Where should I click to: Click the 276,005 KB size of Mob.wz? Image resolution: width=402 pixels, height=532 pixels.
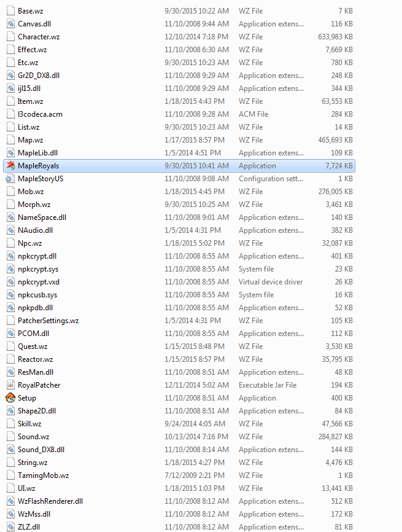(x=335, y=191)
